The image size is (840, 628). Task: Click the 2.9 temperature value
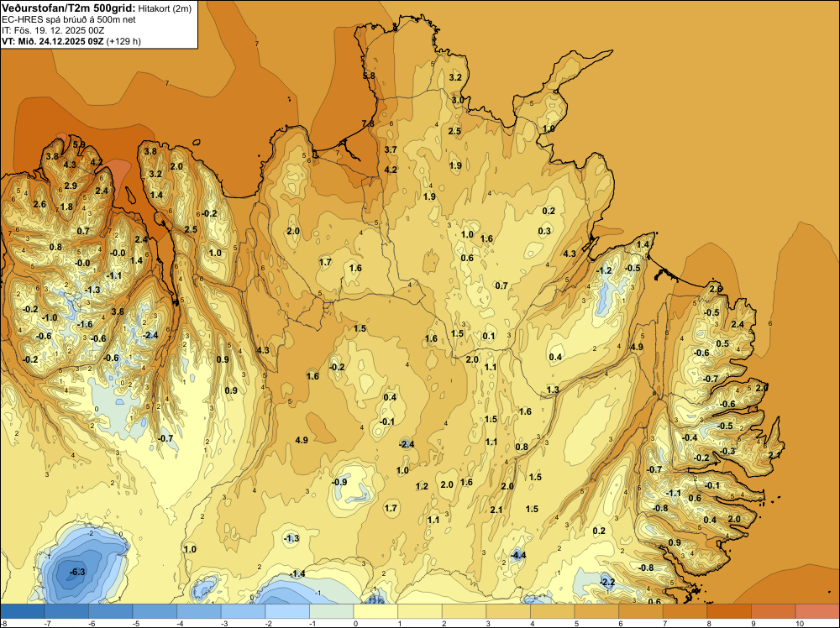pos(71,186)
